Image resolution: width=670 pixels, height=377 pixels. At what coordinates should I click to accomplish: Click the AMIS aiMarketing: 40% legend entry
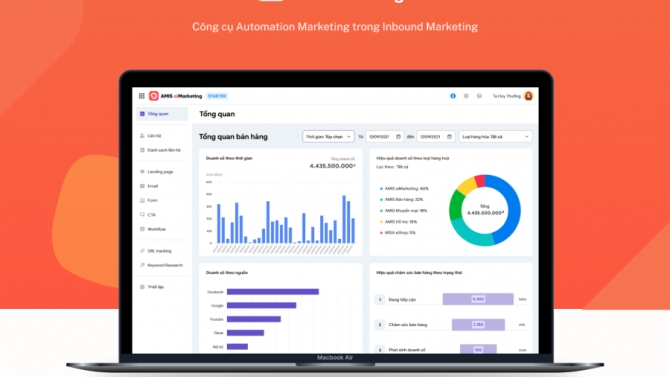click(x=404, y=188)
